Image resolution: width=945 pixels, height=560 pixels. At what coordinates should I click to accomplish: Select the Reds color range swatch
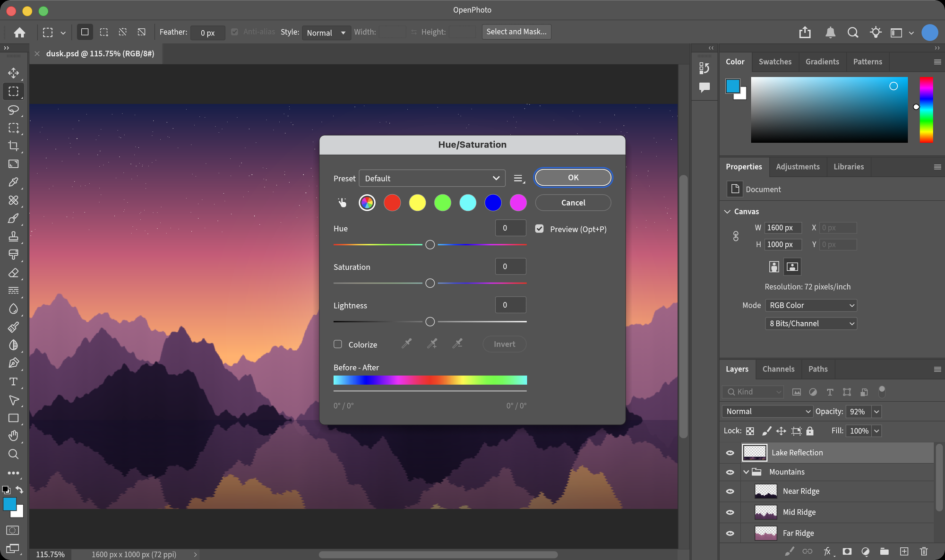coord(392,203)
